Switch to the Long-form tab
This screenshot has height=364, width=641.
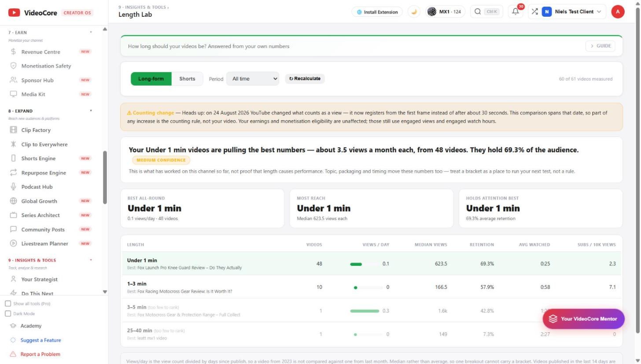(151, 79)
